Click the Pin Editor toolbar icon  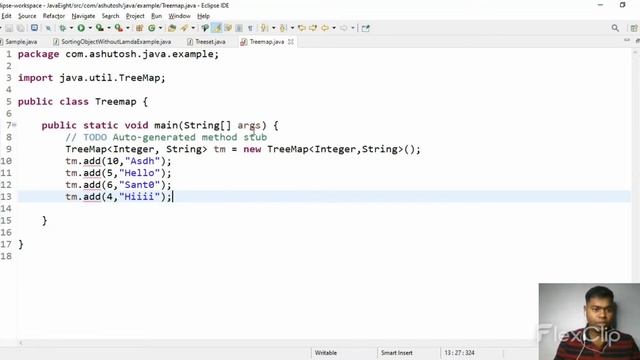tap(365, 28)
